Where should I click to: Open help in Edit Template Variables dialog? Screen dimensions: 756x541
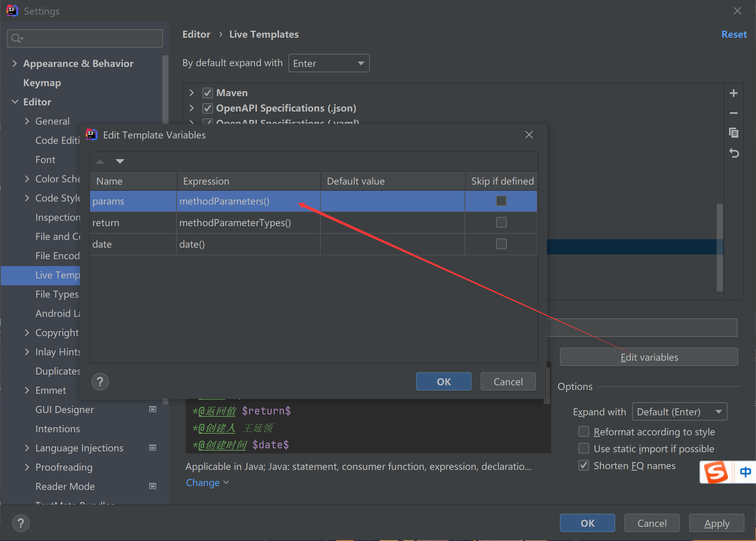point(100,381)
